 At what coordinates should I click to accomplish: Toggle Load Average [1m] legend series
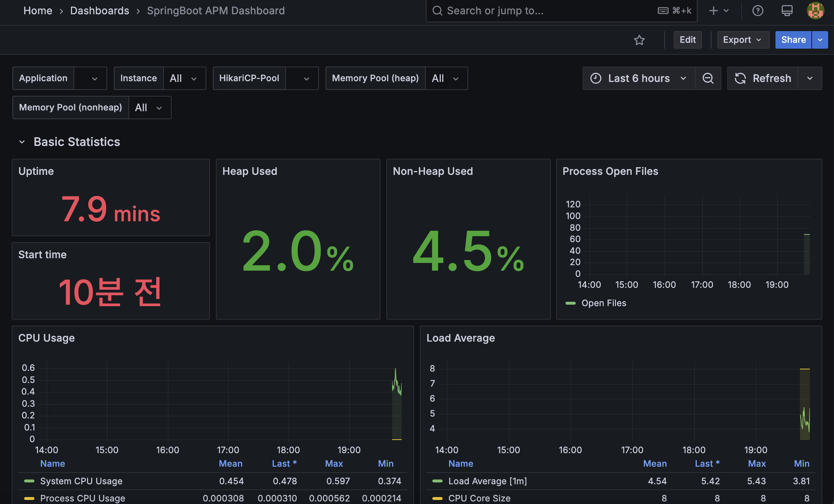tap(488, 481)
